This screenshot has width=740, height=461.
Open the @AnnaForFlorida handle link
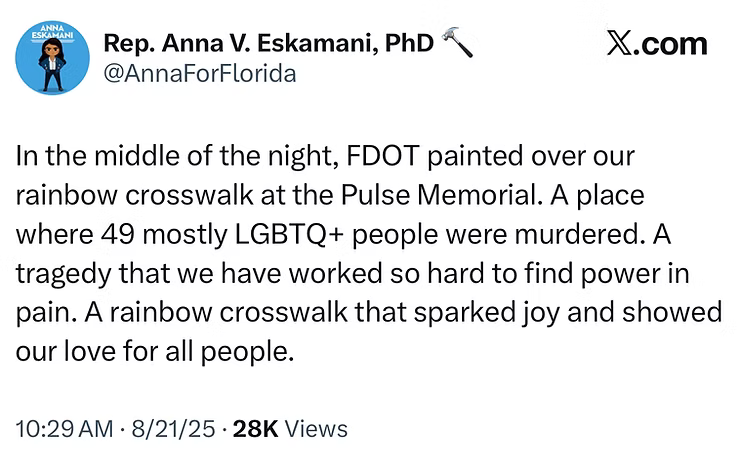199,74
